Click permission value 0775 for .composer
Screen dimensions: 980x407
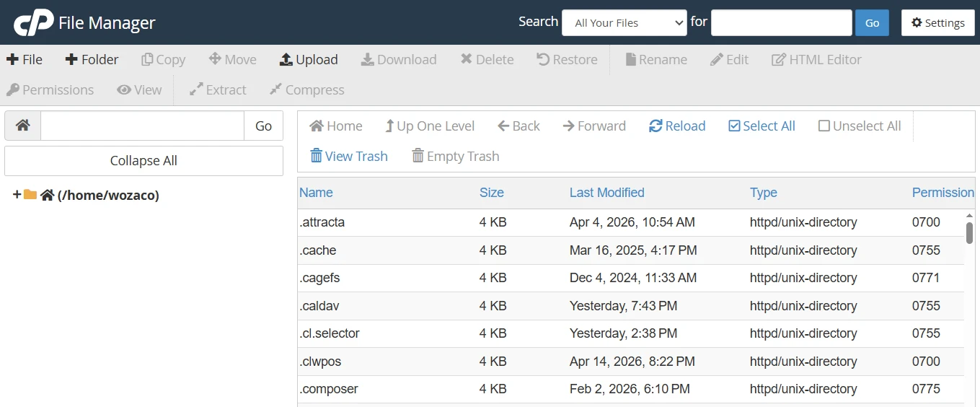(926, 389)
